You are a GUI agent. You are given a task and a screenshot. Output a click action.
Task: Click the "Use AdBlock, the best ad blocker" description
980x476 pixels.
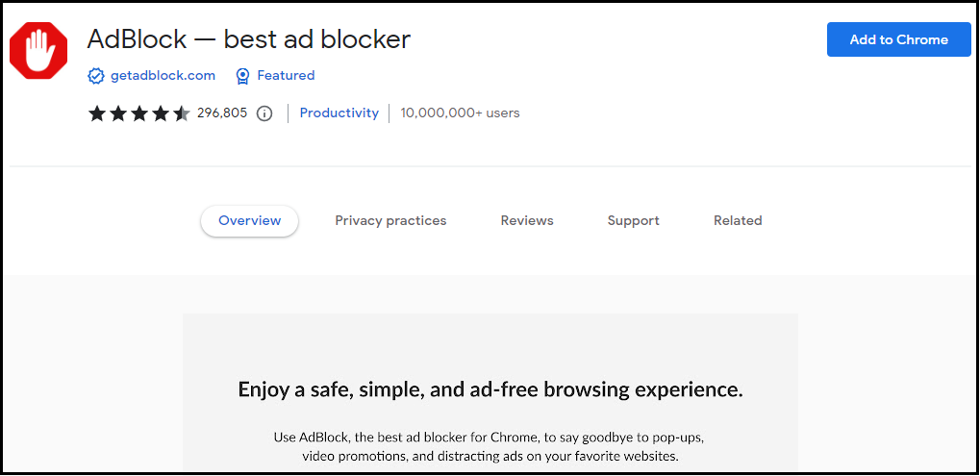[490, 437]
